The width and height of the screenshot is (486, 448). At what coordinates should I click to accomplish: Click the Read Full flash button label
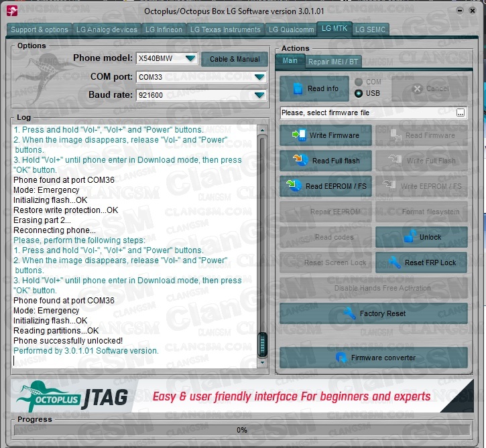tap(336, 161)
